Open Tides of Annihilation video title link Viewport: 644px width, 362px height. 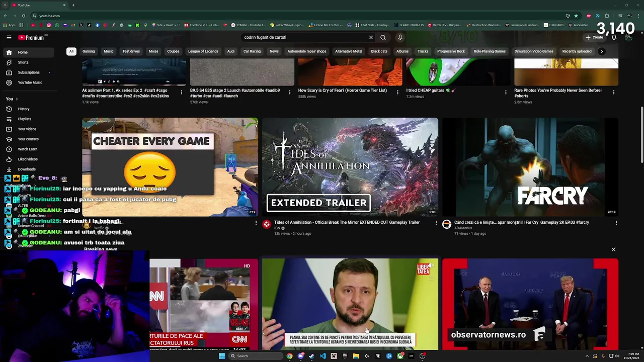coord(347,222)
